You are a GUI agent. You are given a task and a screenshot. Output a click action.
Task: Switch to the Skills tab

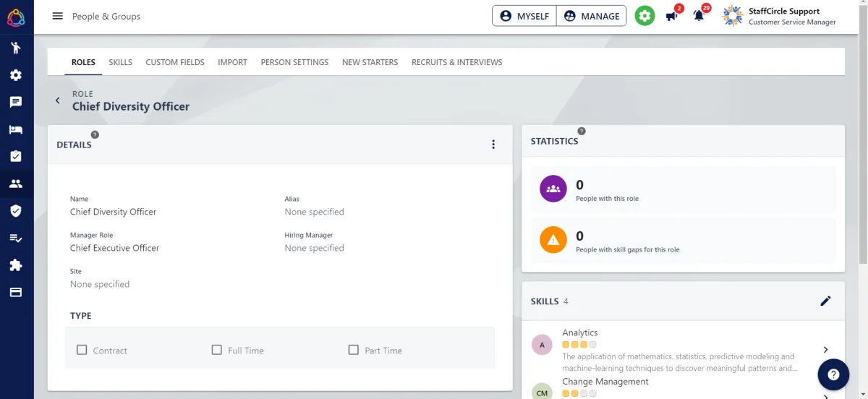[120, 62]
